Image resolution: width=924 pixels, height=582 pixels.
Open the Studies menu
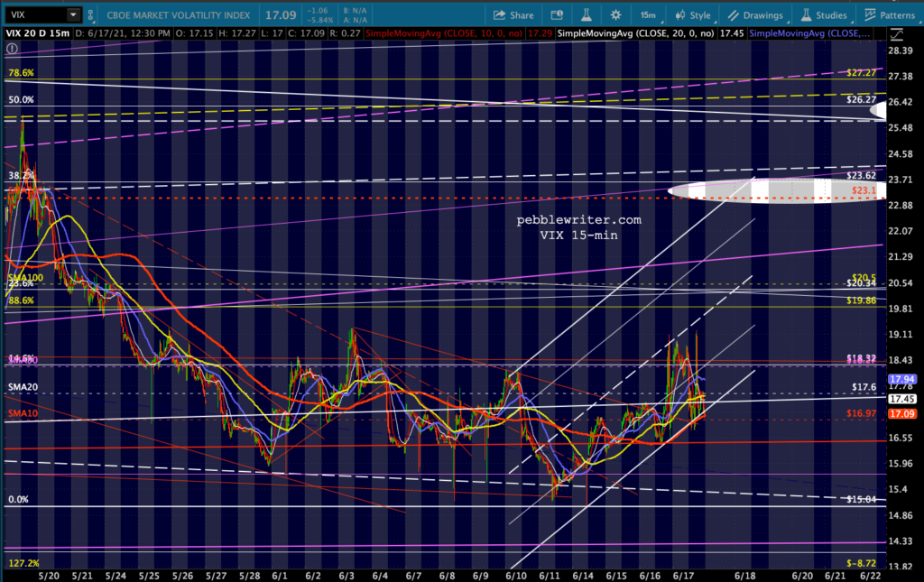822,15
